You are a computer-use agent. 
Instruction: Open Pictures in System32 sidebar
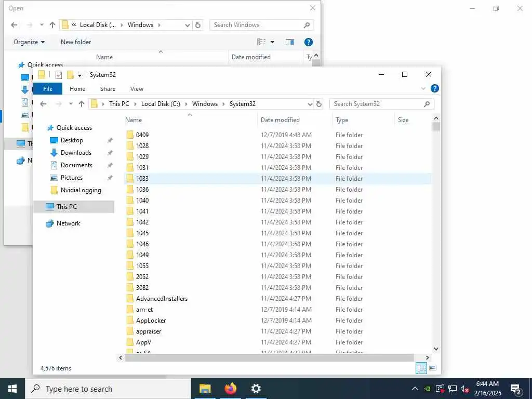point(72,178)
